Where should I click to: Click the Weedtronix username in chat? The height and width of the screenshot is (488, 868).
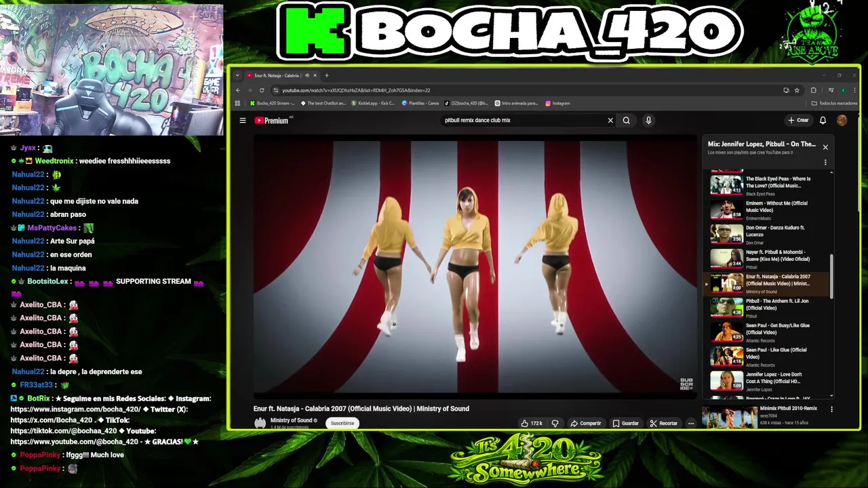tap(54, 161)
